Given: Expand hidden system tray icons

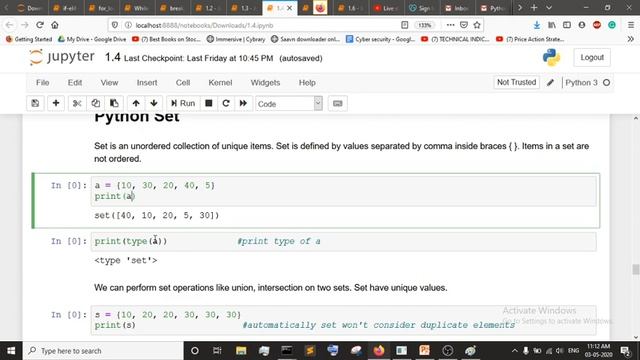Looking at the screenshot, I should pos(514,351).
